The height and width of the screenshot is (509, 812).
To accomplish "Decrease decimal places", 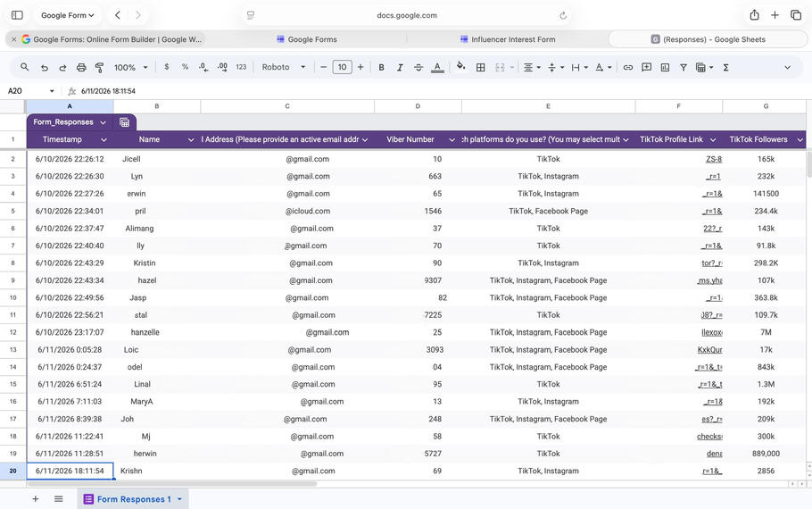I will (203, 67).
